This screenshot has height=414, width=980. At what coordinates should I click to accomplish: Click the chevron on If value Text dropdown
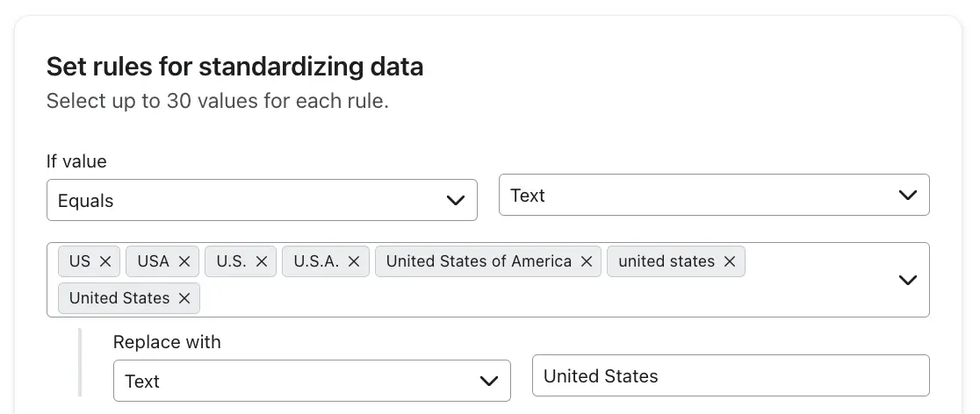(908, 196)
